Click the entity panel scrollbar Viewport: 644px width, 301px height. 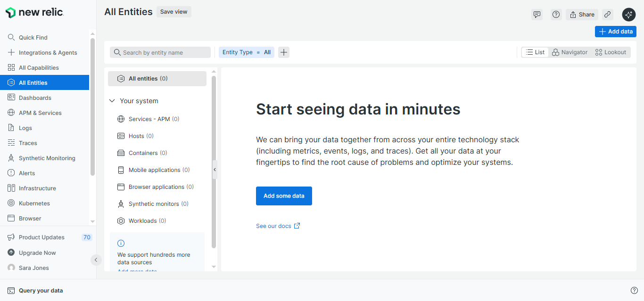click(x=214, y=162)
